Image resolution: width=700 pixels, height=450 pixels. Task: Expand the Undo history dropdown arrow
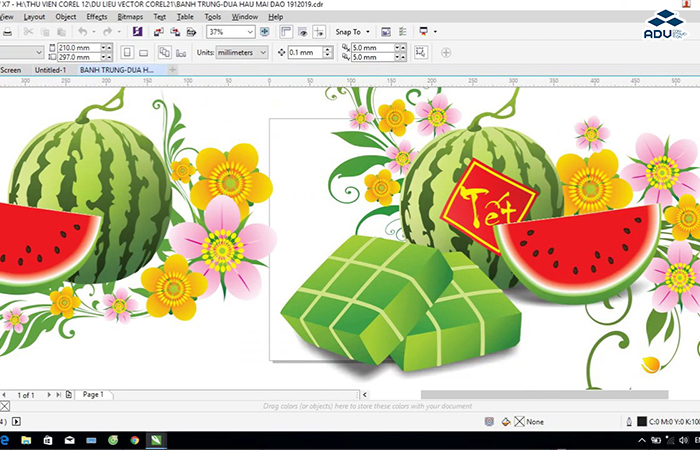click(x=94, y=32)
